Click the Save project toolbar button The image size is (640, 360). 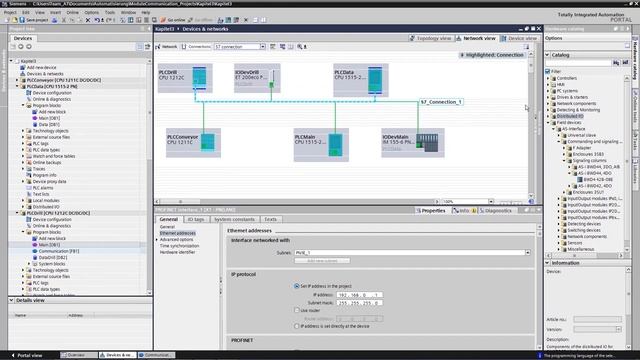pos(34,20)
